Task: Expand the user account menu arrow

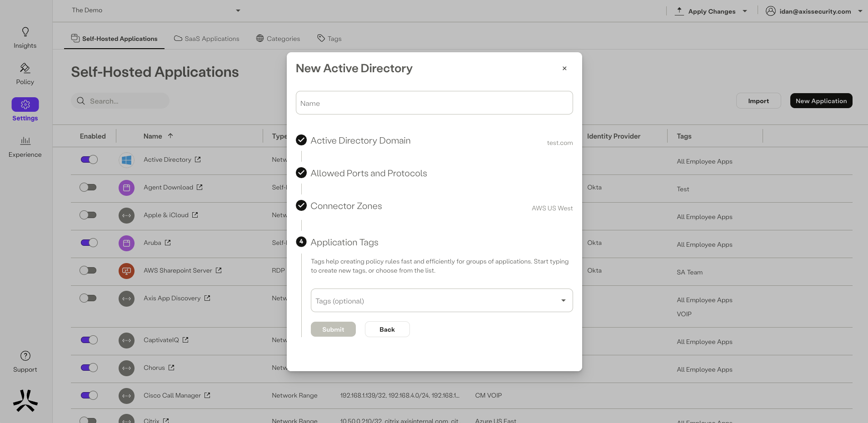Action: pos(860,11)
